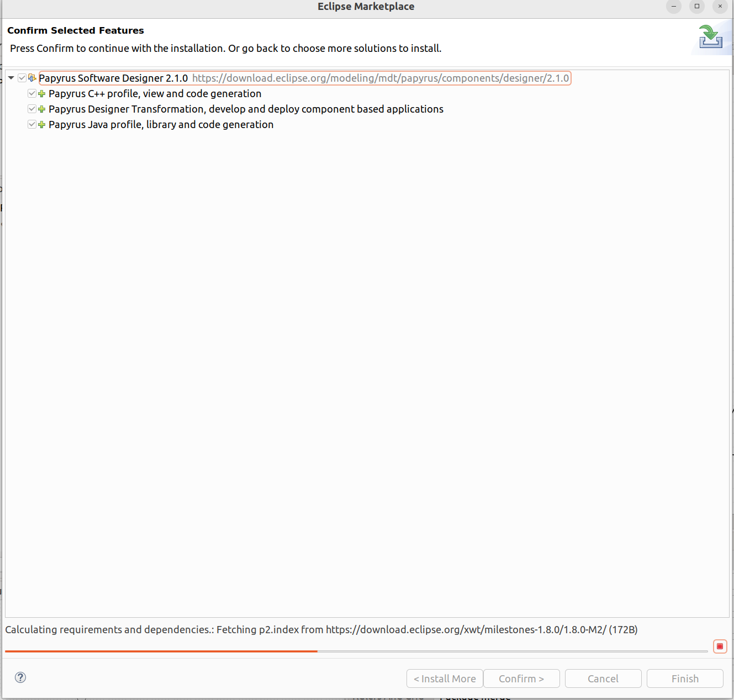Click the install wizard banner icon
Image resolution: width=734 pixels, height=700 pixels.
point(711,36)
